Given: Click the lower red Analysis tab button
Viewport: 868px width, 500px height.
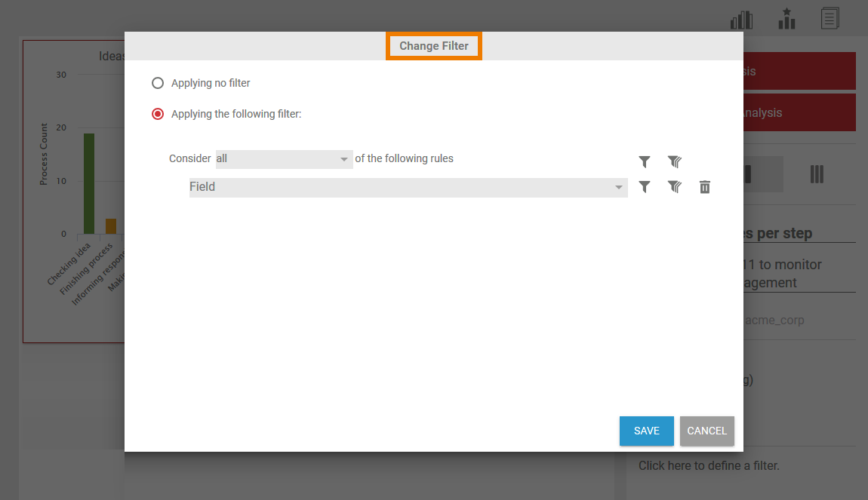Looking at the screenshot, I should pyautogui.click(x=799, y=112).
